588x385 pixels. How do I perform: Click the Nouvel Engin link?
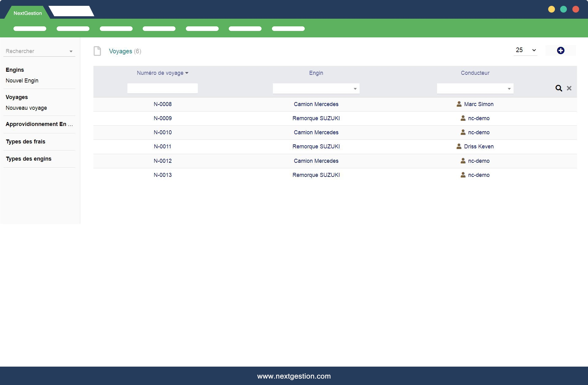pos(22,81)
